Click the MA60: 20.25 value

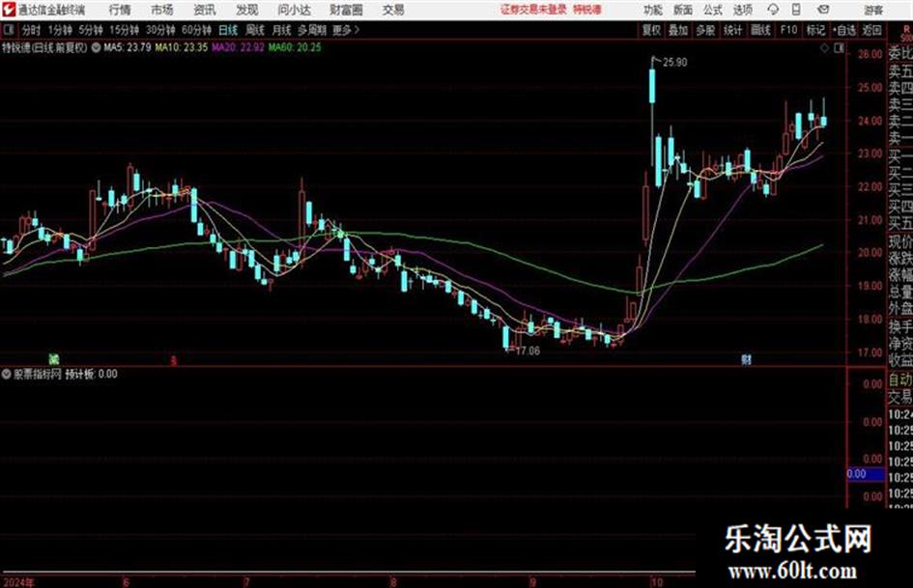(295, 47)
